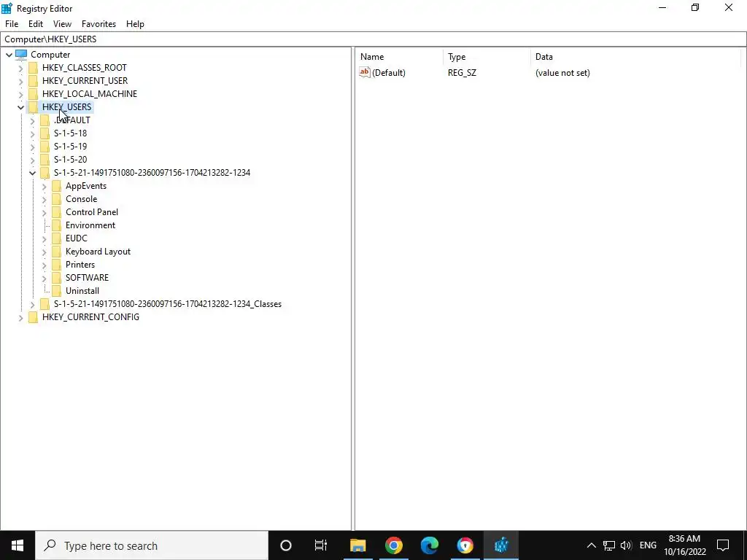Expand HKEY_CURRENT_USER node arrow
This screenshot has height=560, width=747.
(21, 81)
